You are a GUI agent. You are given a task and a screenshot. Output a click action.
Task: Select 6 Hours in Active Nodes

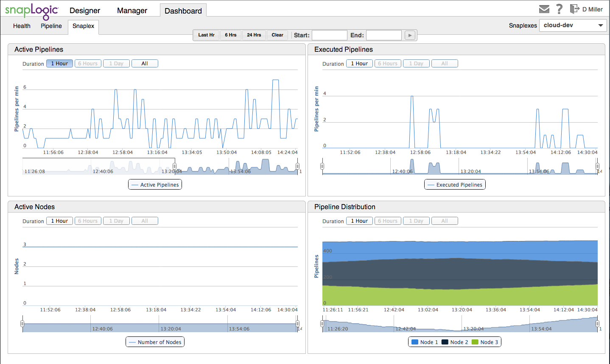click(x=88, y=221)
